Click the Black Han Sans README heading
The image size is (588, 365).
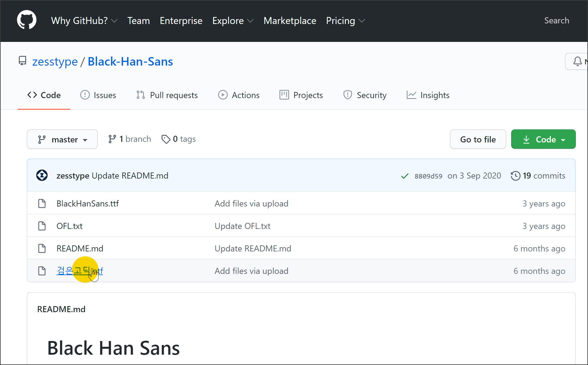tap(114, 348)
